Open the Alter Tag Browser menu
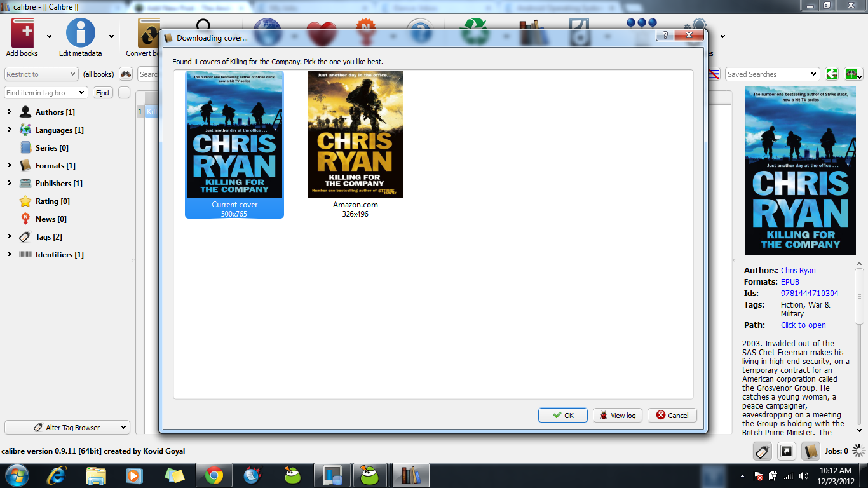This screenshot has height=488, width=868. point(67,427)
